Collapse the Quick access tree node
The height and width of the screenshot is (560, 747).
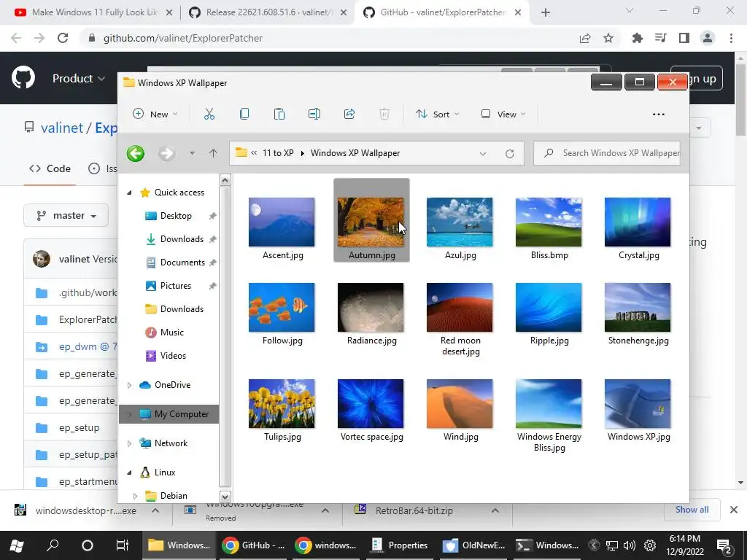point(129,192)
